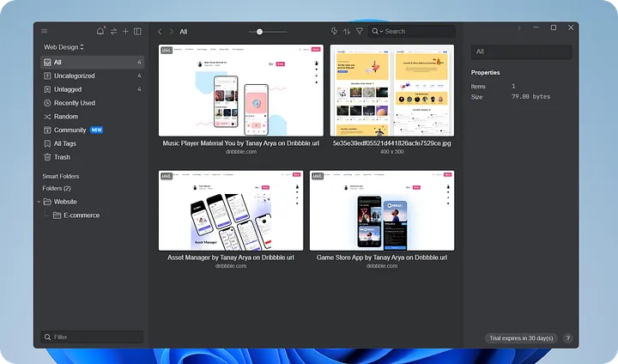Click the NEW badge beside Community
The height and width of the screenshot is (364, 618).
[96, 130]
